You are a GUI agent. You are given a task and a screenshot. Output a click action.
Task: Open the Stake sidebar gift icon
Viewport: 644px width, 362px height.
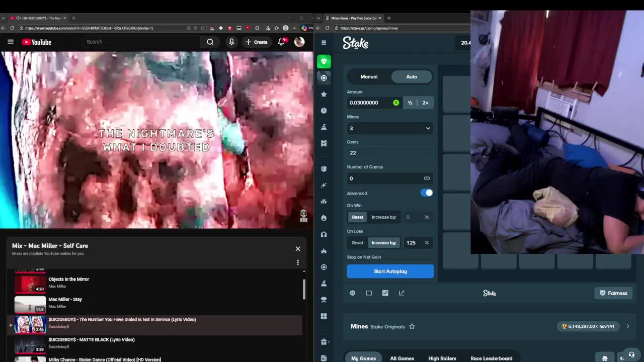pyautogui.click(x=324, y=342)
